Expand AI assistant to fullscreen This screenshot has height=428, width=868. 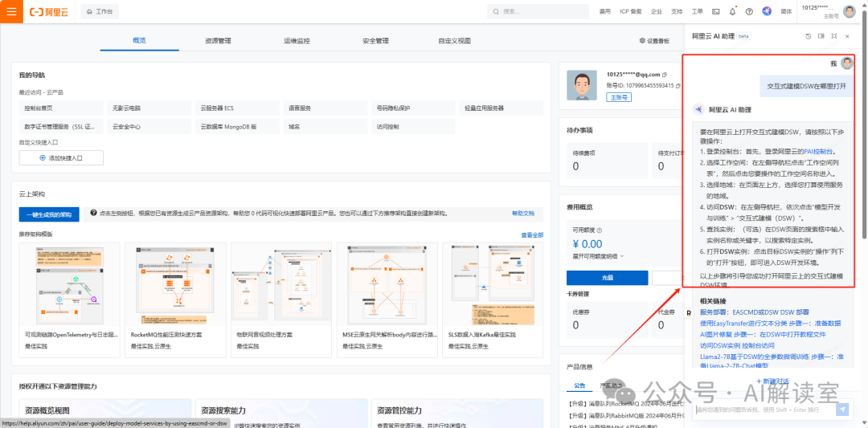(x=833, y=36)
